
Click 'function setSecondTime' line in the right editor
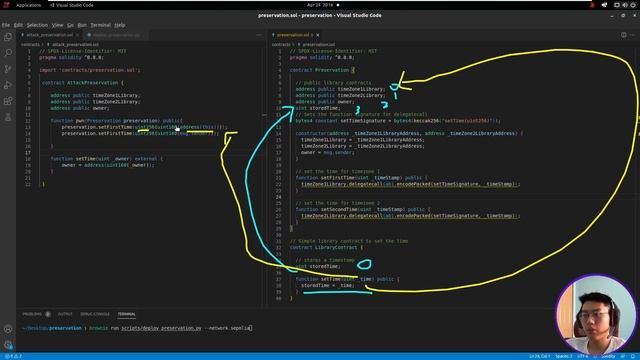point(363,209)
